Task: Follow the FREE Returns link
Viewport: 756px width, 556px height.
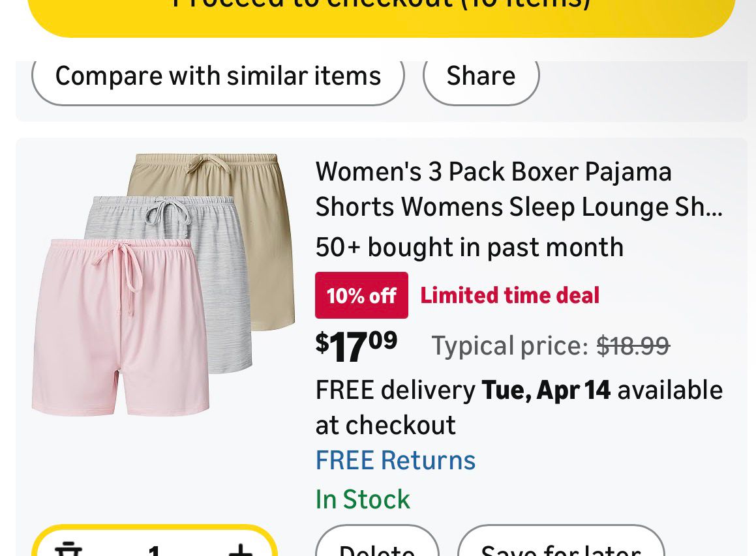Action: click(x=395, y=460)
